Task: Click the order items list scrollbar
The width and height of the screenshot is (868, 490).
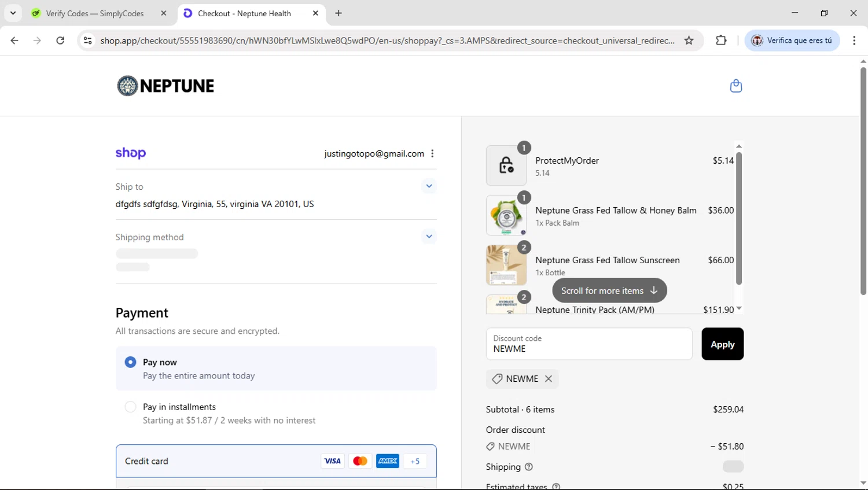Action: point(738,218)
